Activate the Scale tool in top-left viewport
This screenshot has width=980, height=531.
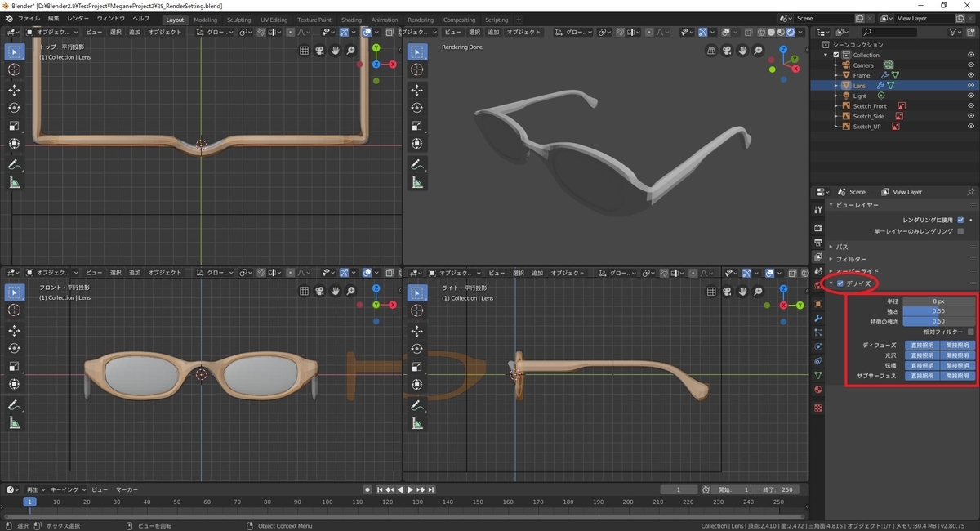click(x=15, y=126)
